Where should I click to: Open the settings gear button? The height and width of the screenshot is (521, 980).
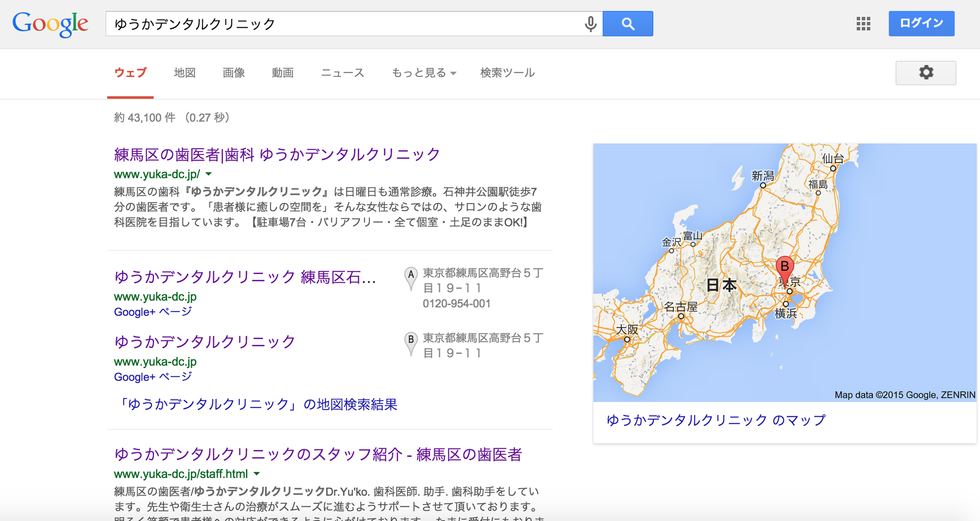pyautogui.click(x=925, y=73)
